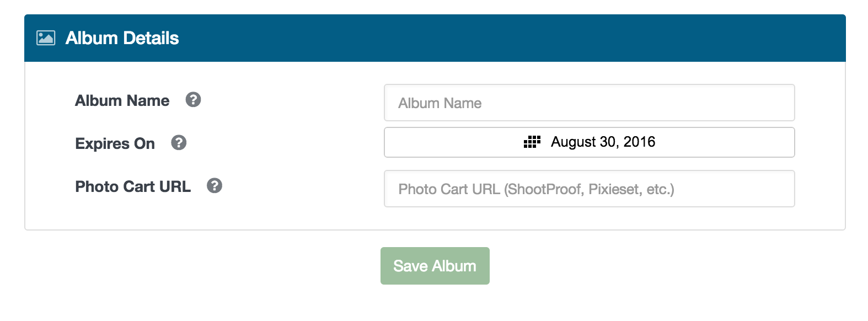Click the Album Details heading text
The height and width of the screenshot is (321, 868).
(x=122, y=38)
